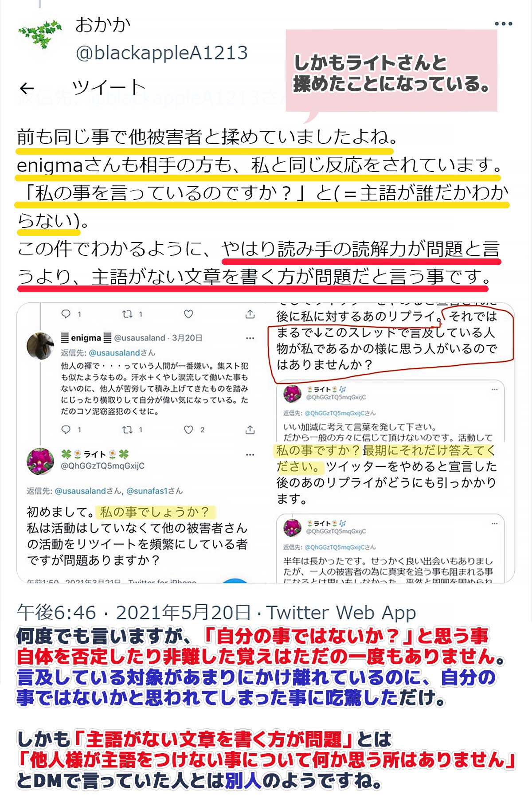Click the enigma user avatar

pos(40,345)
